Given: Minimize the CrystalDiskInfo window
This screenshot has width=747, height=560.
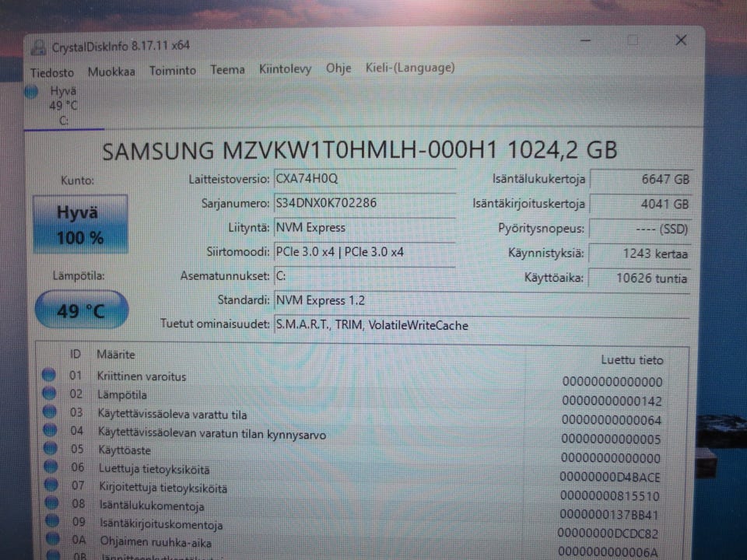Looking at the screenshot, I should 585,40.
